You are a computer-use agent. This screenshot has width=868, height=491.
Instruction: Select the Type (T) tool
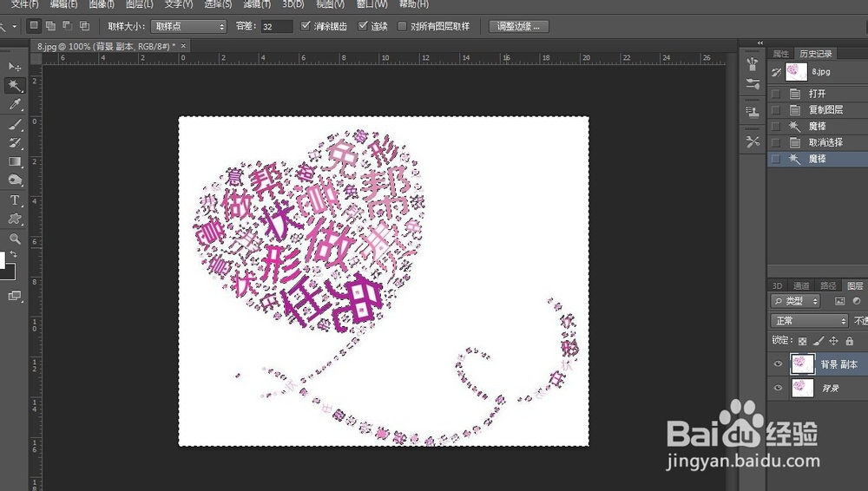click(x=15, y=200)
